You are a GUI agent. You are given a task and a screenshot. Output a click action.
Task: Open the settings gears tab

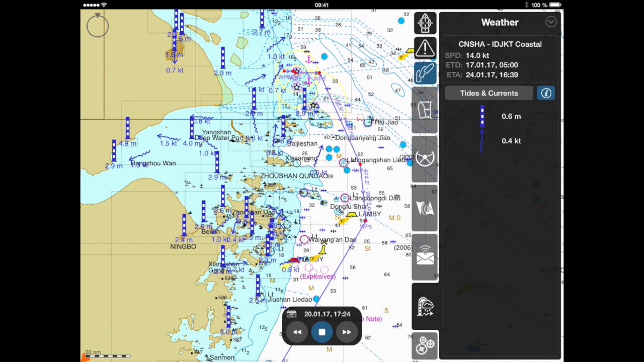point(425,345)
